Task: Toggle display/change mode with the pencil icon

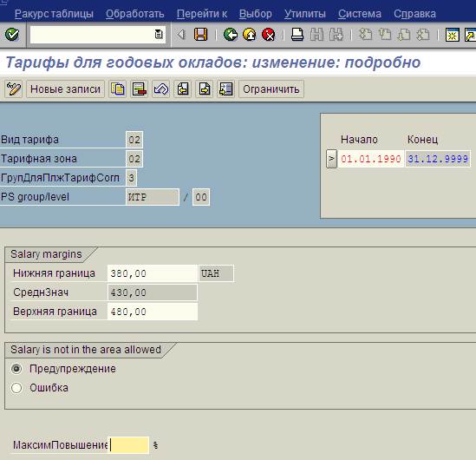Action: [14, 89]
